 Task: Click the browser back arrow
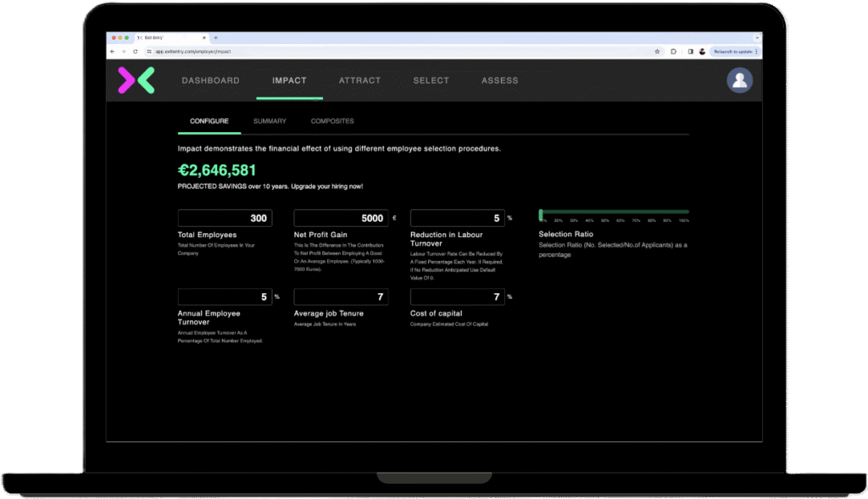coord(114,52)
